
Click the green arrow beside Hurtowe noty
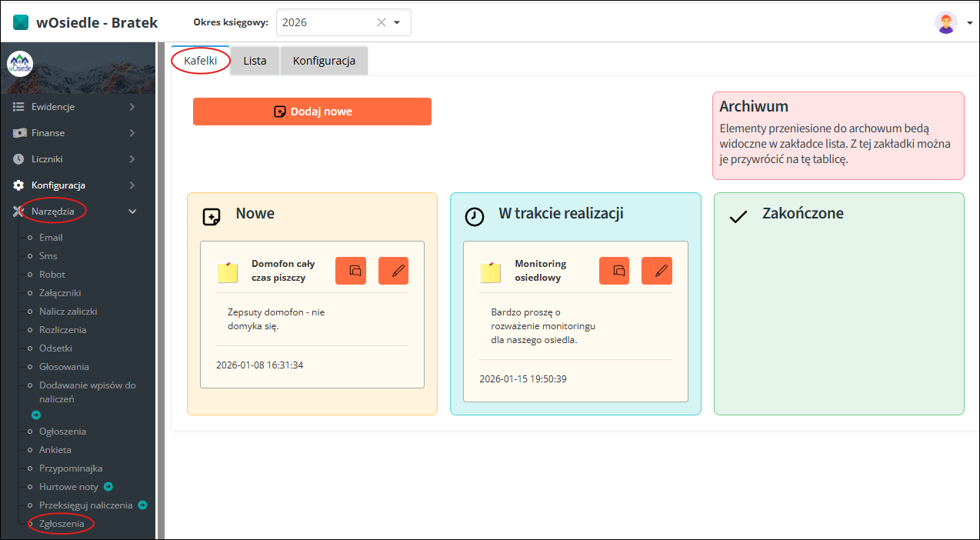click(x=108, y=486)
